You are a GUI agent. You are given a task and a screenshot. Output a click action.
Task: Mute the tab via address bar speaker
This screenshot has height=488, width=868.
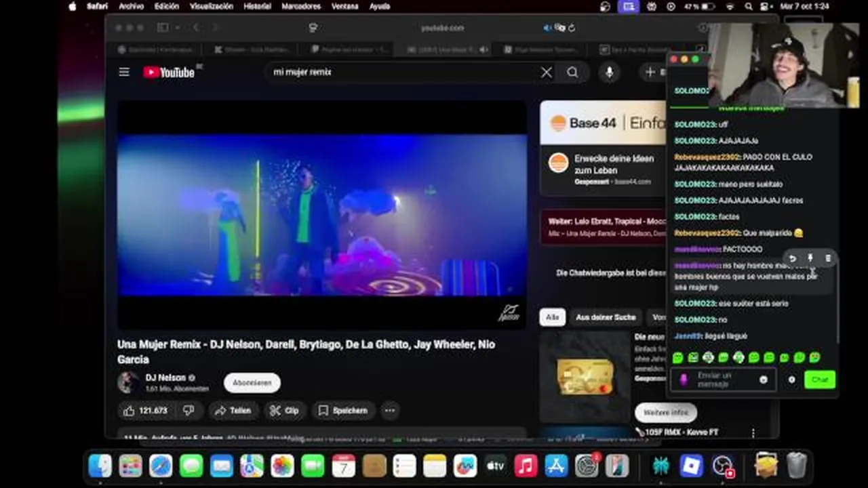[547, 28]
